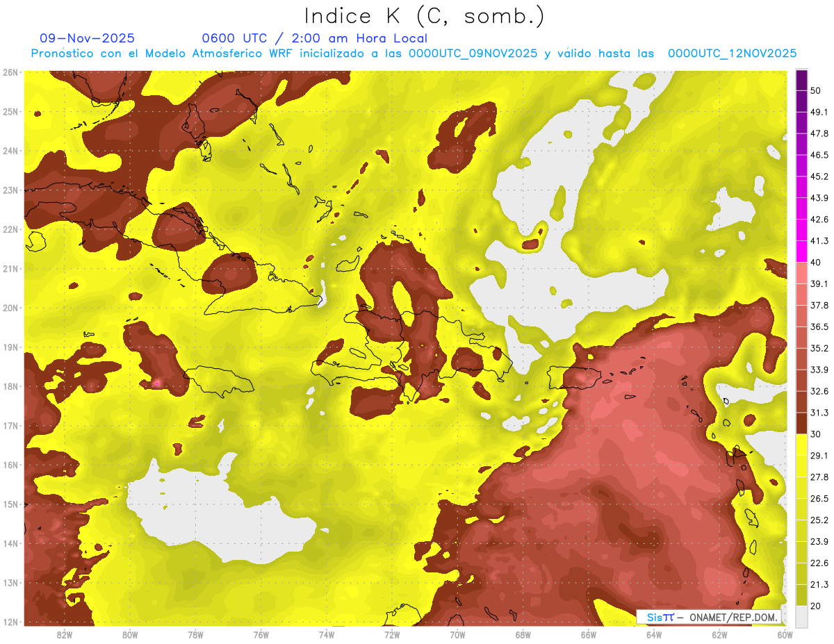Click the '16N' latitude axis label
The width and height of the screenshot is (834, 644).
pos(10,465)
